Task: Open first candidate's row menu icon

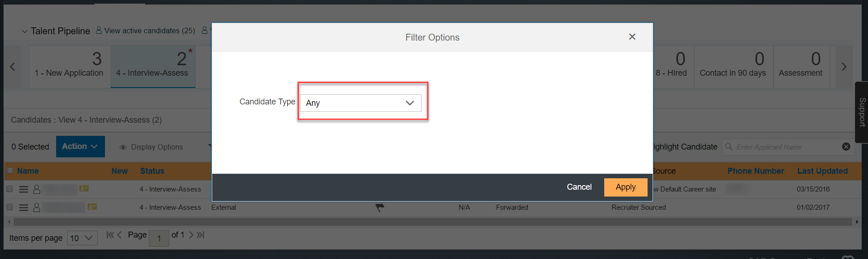Action: 24,189
